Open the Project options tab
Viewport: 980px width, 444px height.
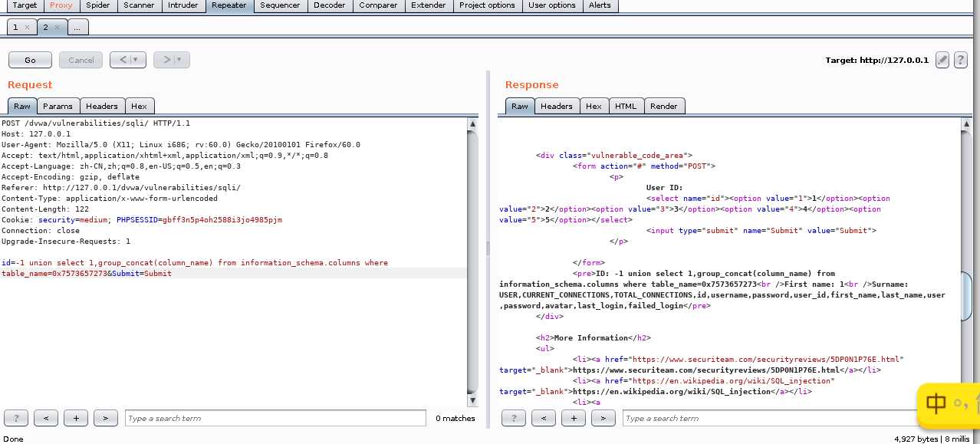pyautogui.click(x=487, y=5)
